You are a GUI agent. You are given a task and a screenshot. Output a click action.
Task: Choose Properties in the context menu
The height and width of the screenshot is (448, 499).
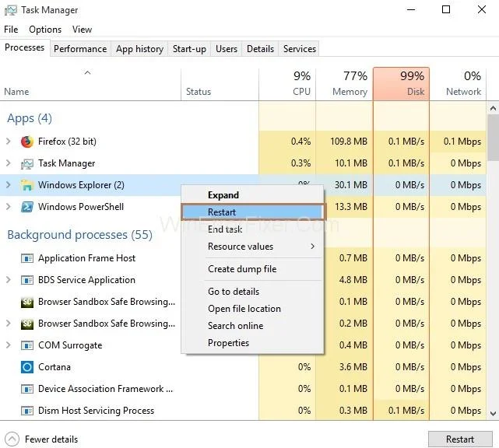(253, 343)
